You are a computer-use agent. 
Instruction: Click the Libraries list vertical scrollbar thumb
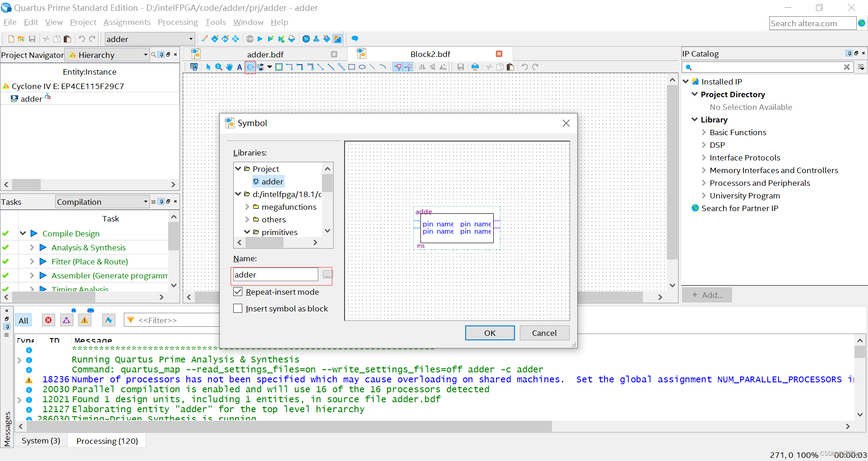pyautogui.click(x=327, y=183)
